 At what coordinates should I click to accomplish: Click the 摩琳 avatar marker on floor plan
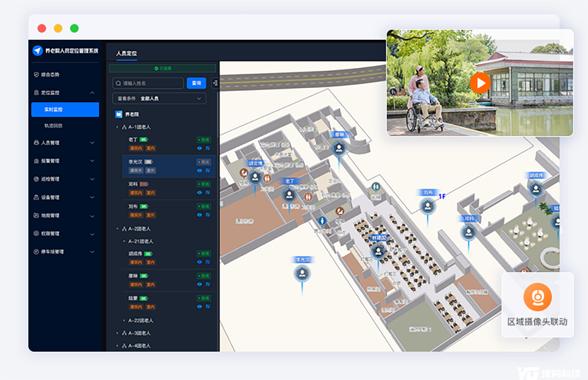339,148
